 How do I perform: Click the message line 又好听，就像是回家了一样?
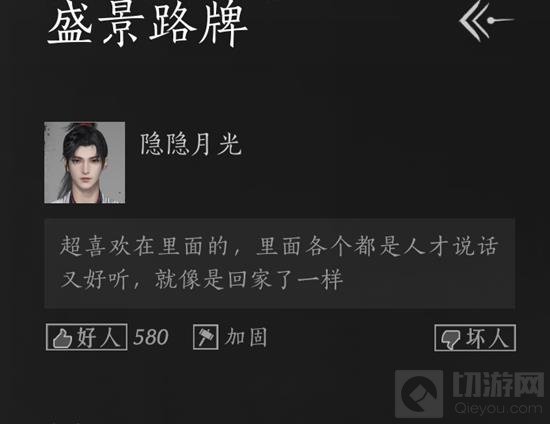201,279
